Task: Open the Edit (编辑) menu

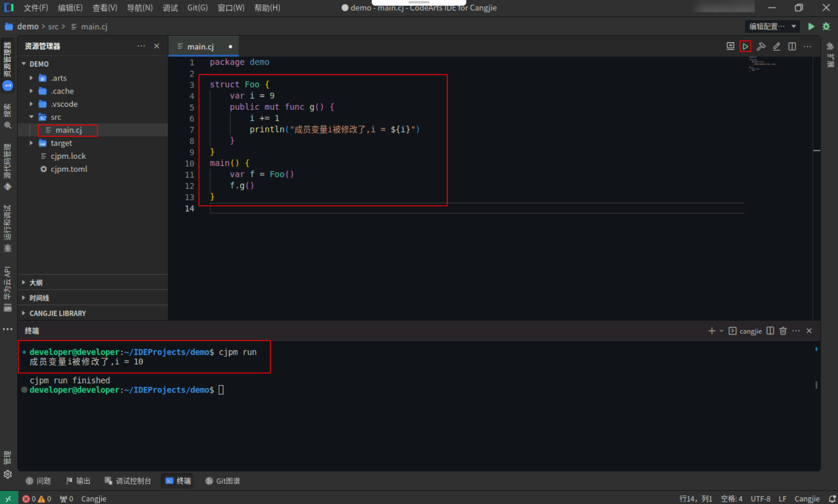Action: (x=70, y=8)
